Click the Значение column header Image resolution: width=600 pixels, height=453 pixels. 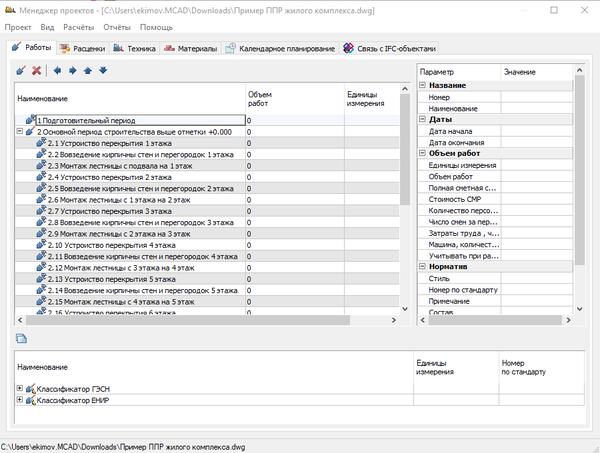click(536, 72)
